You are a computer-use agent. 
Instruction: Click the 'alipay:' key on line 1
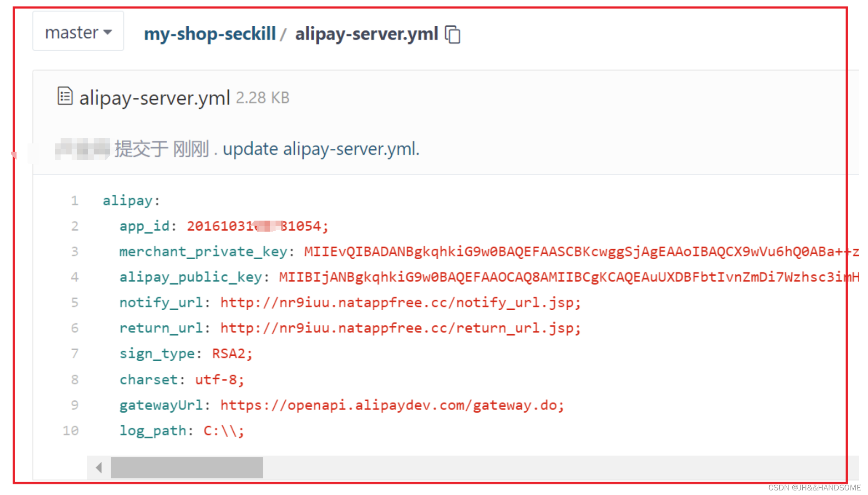pyautogui.click(x=131, y=201)
